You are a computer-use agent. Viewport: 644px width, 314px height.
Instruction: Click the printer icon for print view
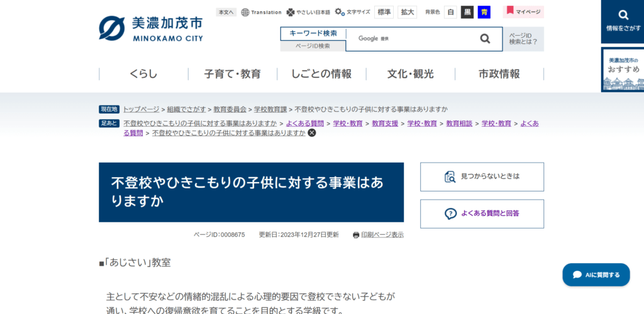point(356,235)
